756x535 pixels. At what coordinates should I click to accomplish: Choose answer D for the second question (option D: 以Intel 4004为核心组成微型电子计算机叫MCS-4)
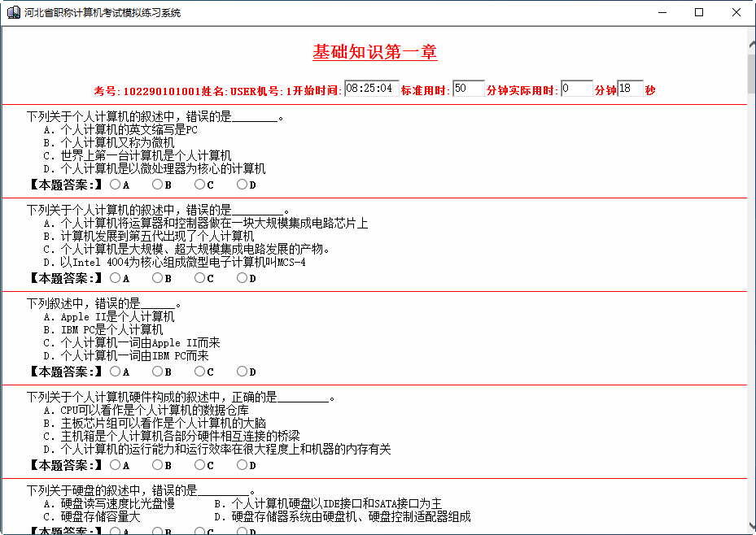pos(243,277)
